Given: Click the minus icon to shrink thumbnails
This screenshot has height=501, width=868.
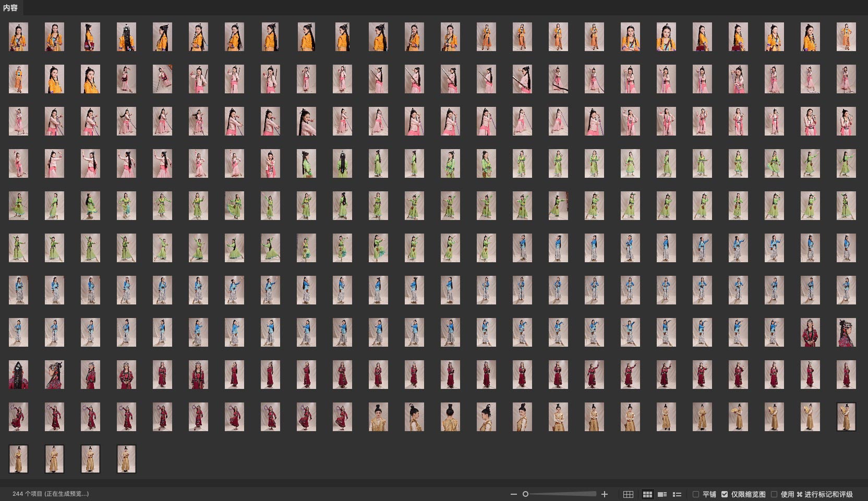Looking at the screenshot, I should 514,494.
